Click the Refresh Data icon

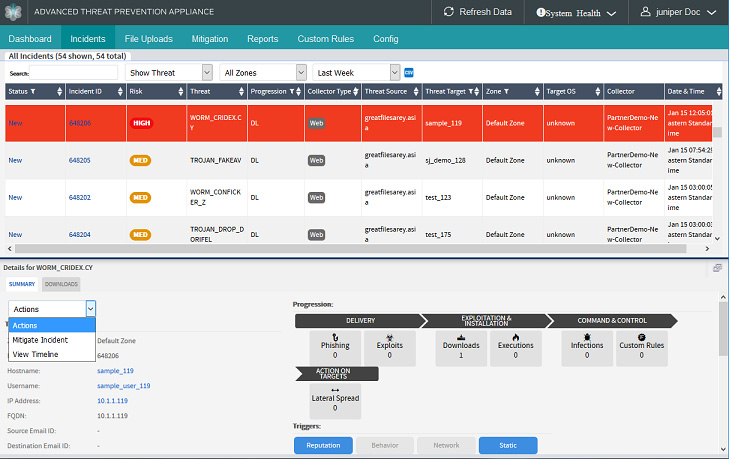447,12
